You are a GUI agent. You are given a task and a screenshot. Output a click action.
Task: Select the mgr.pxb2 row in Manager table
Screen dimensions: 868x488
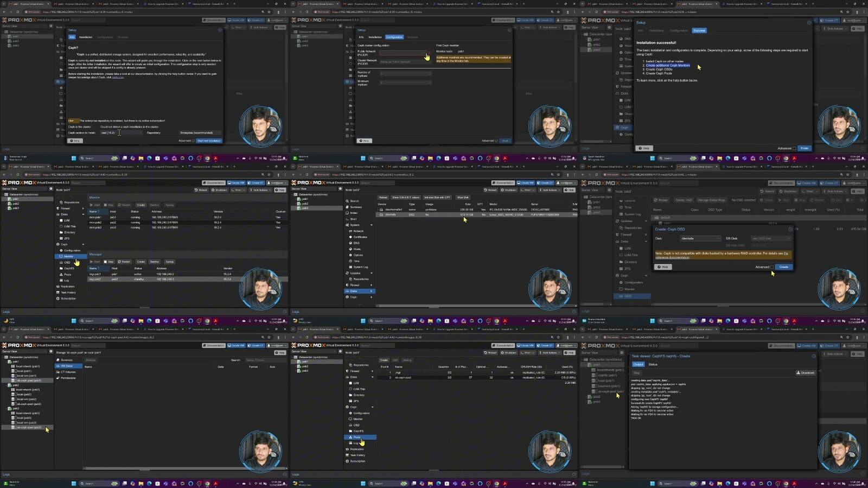(x=187, y=279)
